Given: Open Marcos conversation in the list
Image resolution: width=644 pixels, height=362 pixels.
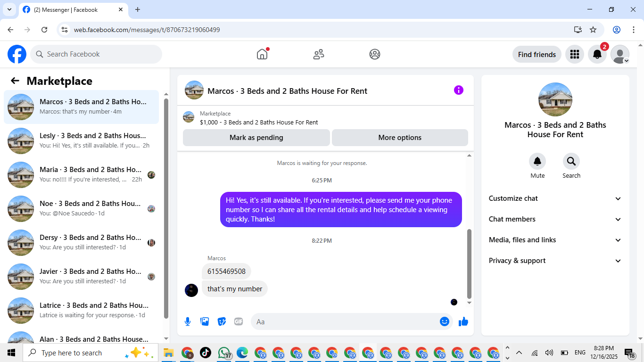Looking at the screenshot, I should [x=82, y=107].
